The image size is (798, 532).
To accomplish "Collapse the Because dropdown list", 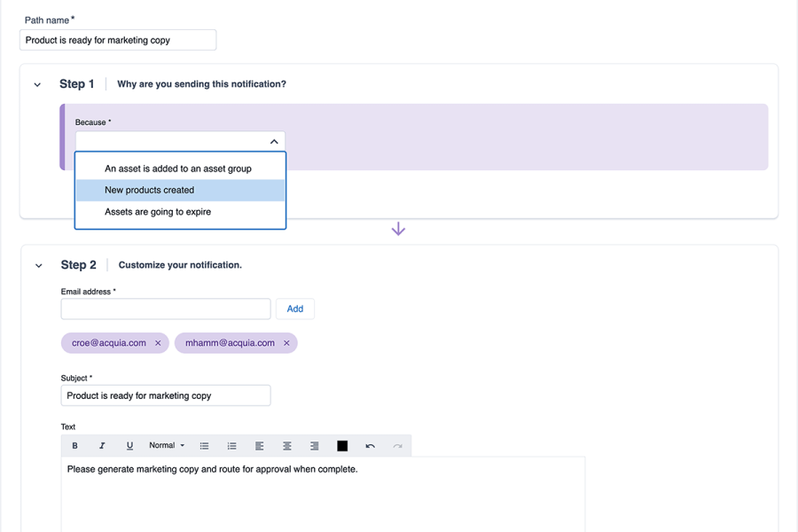I will [x=274, y=142].
